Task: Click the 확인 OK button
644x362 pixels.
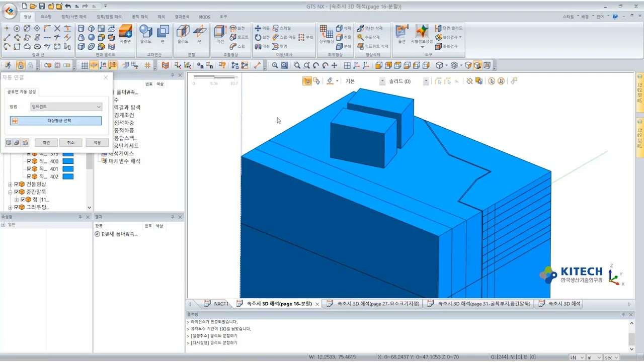Action: click(x=46, y=143)
